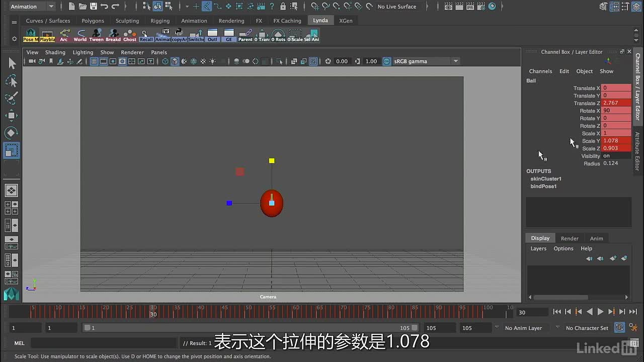Open the Outliner via Outl shelf button
The height and width of the screenshot is (362, 644).
tap(213, 35)
